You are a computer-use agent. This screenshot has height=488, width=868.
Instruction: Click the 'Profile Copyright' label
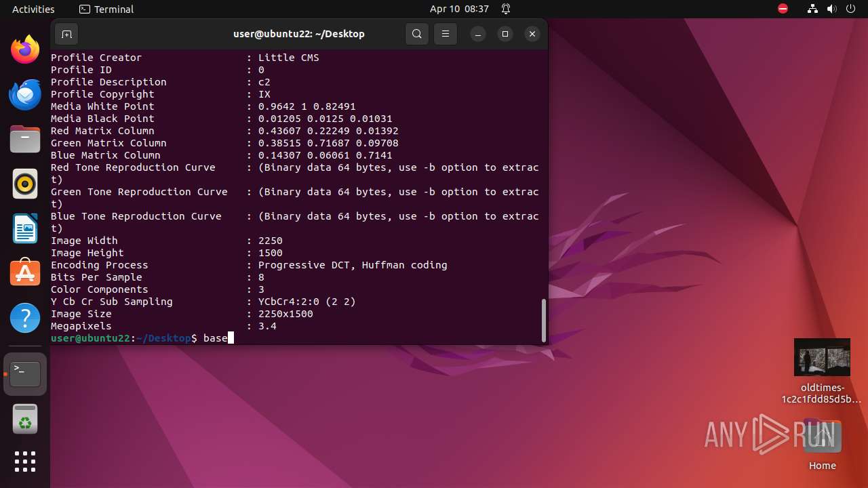[x=102, y=94]
